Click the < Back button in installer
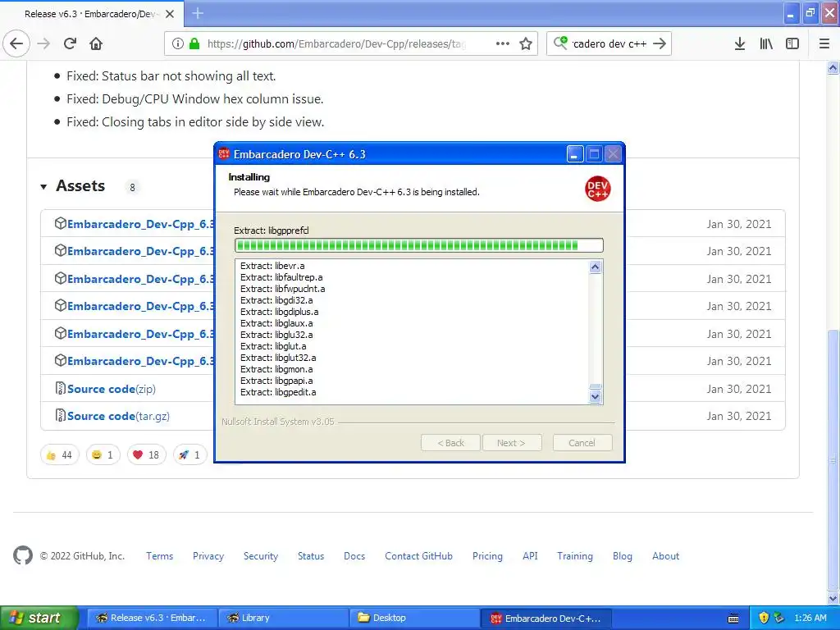 pos(450,442)
